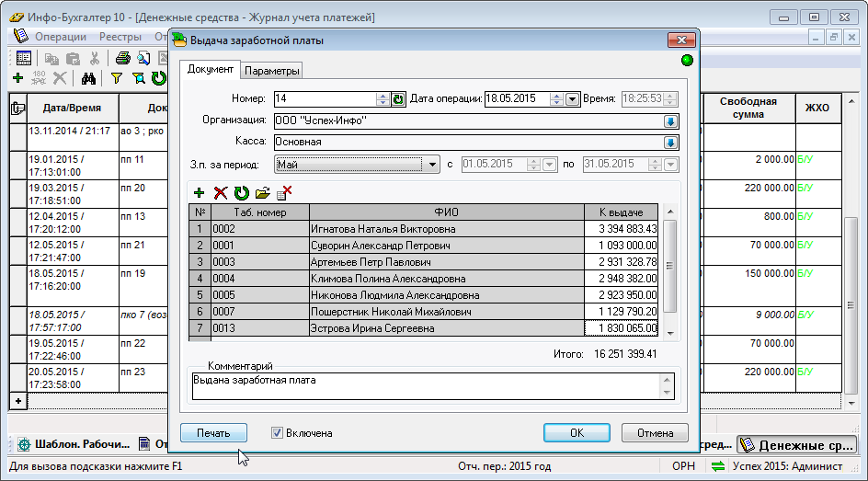This screenshot has width=868, height=481.
Task: Delete selected employee row with red X
Action: 221,192
